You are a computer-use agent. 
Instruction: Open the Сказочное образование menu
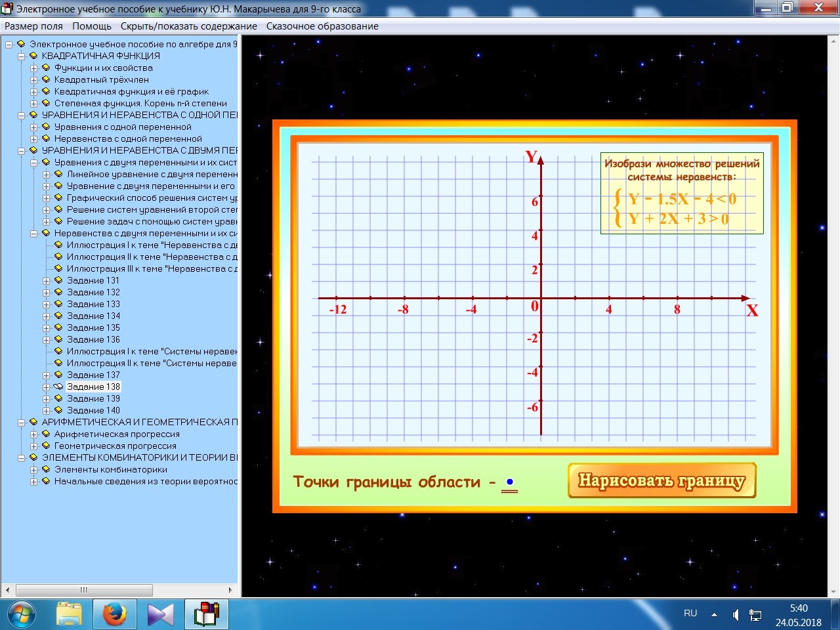(322, 26)
